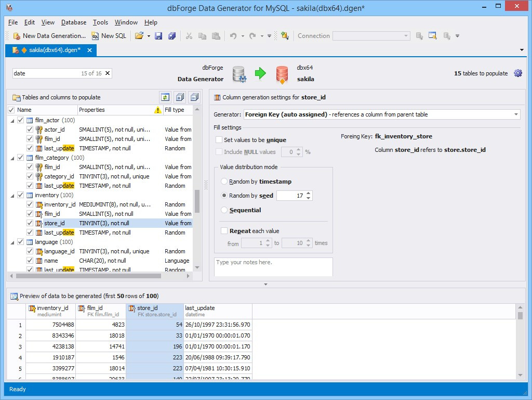
Task: Open the File menu
Action: 13,22
